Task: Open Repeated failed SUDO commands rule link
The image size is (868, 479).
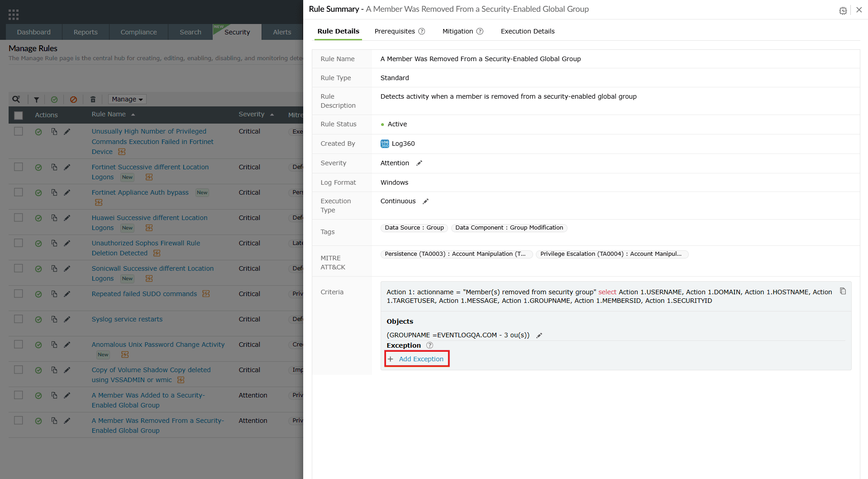Action: (x=144, y=294)
